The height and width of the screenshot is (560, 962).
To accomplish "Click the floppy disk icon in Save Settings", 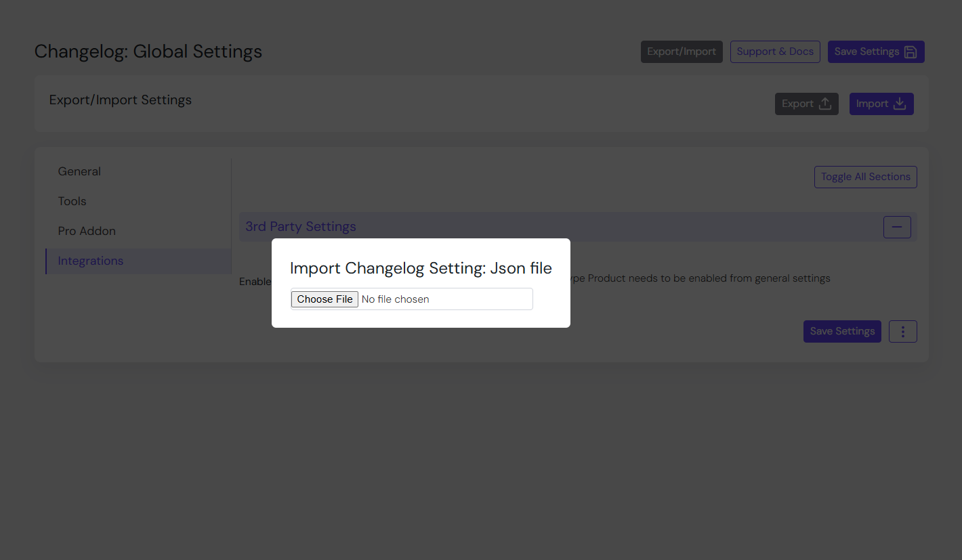I will pos(911,52).
